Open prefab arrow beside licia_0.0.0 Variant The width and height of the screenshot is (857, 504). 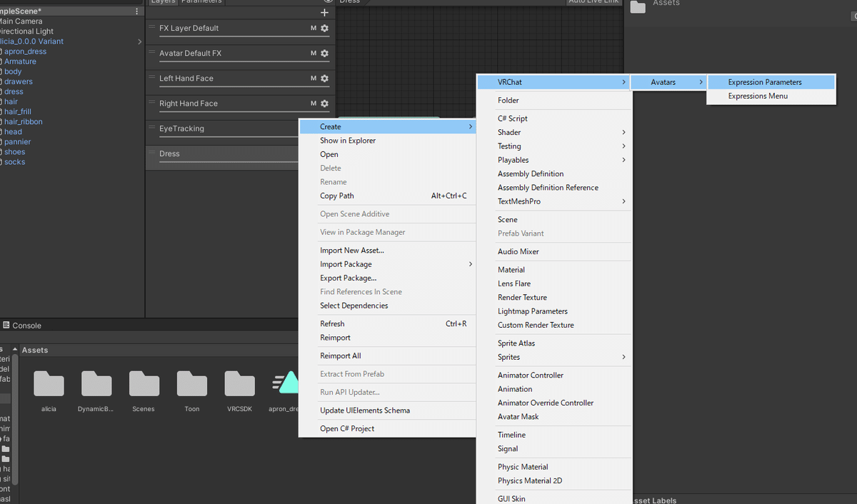pos(139,42)
